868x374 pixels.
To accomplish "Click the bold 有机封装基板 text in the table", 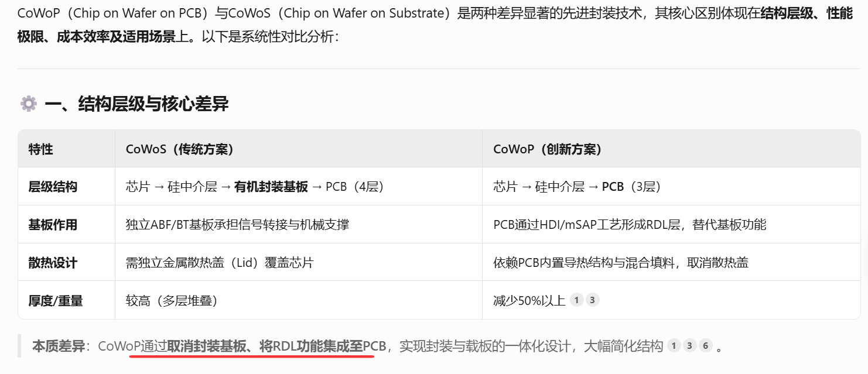I will point(271,187).
